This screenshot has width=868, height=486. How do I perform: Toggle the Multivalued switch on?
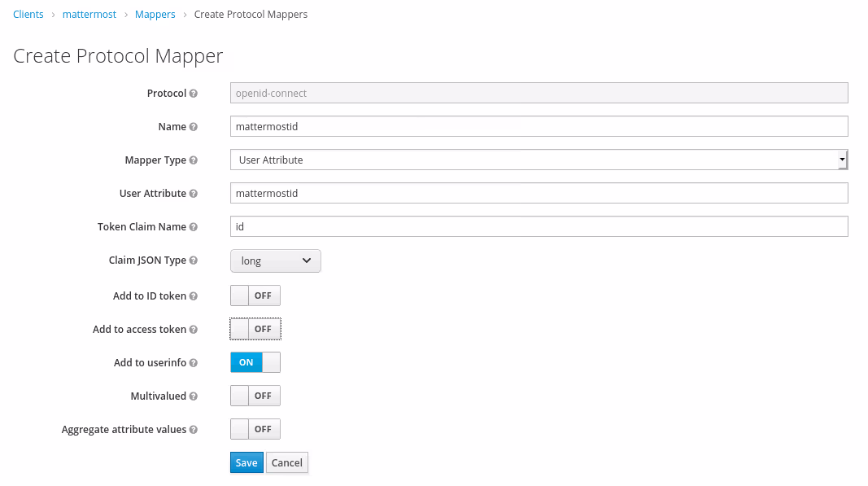(x=255, y=396)
